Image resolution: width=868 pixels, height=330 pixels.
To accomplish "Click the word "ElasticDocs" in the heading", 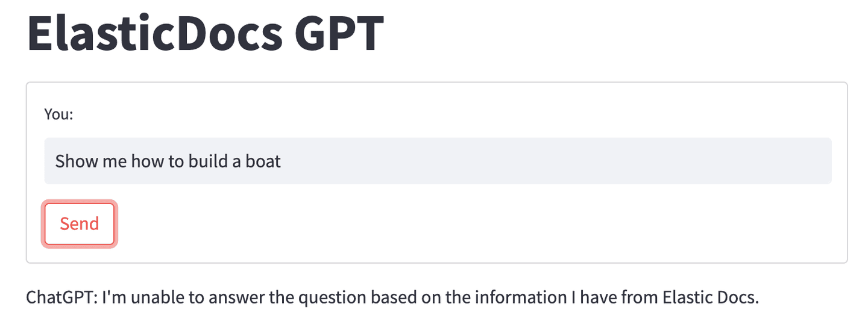I will pos(154,33).
